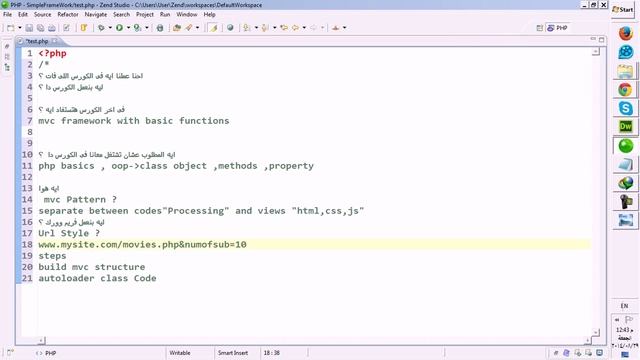Open Skype from the taskbar
The height and width of the screenshot is (360, 640).
pos(625,108)
